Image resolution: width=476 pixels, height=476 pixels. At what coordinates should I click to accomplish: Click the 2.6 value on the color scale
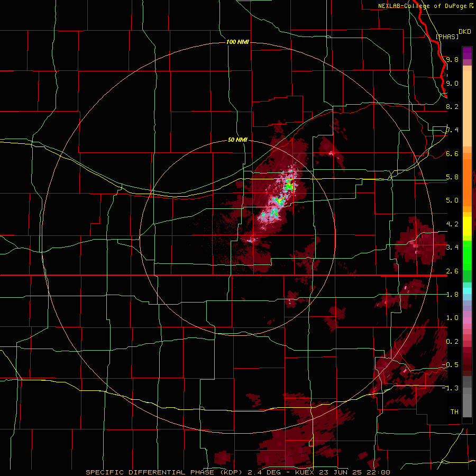(x=452, y=271)
